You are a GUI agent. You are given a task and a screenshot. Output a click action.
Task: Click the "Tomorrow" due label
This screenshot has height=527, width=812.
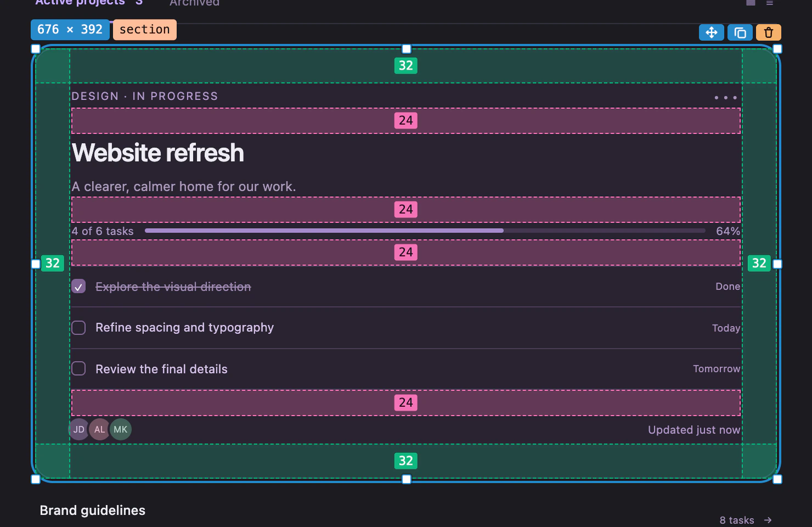[x=717, y=369]
